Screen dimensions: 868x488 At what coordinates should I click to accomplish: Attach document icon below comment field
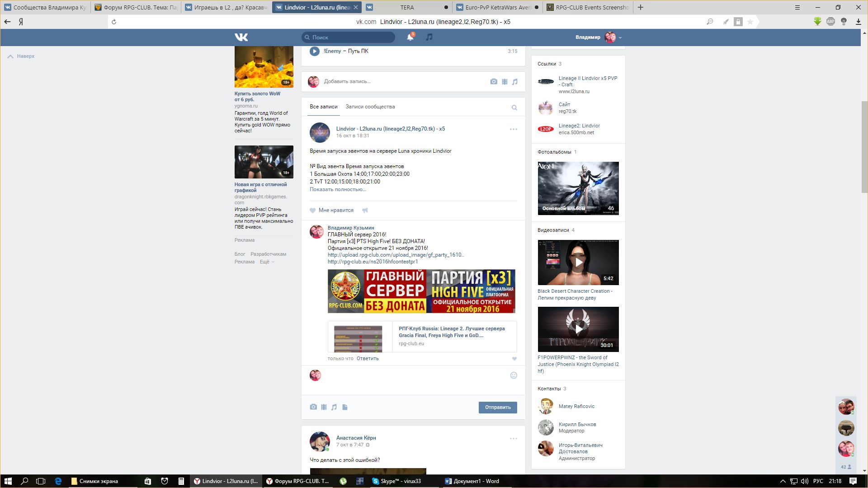345,407
